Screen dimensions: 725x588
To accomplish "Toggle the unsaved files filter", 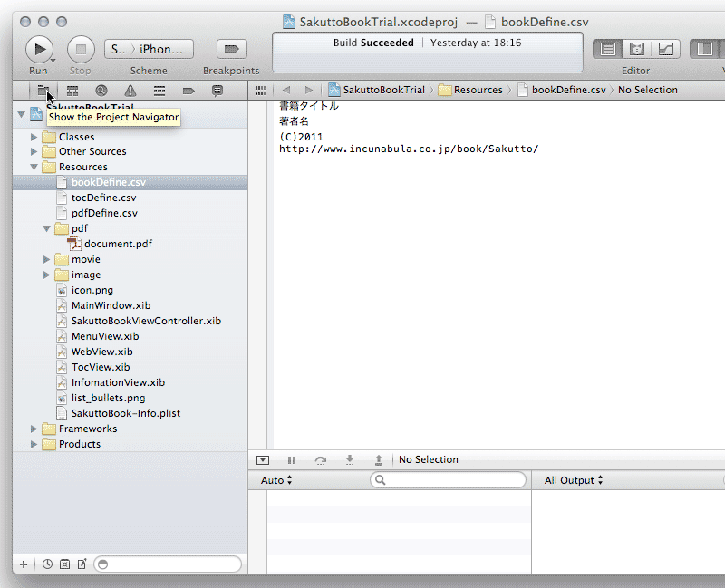I will [82, 564].
